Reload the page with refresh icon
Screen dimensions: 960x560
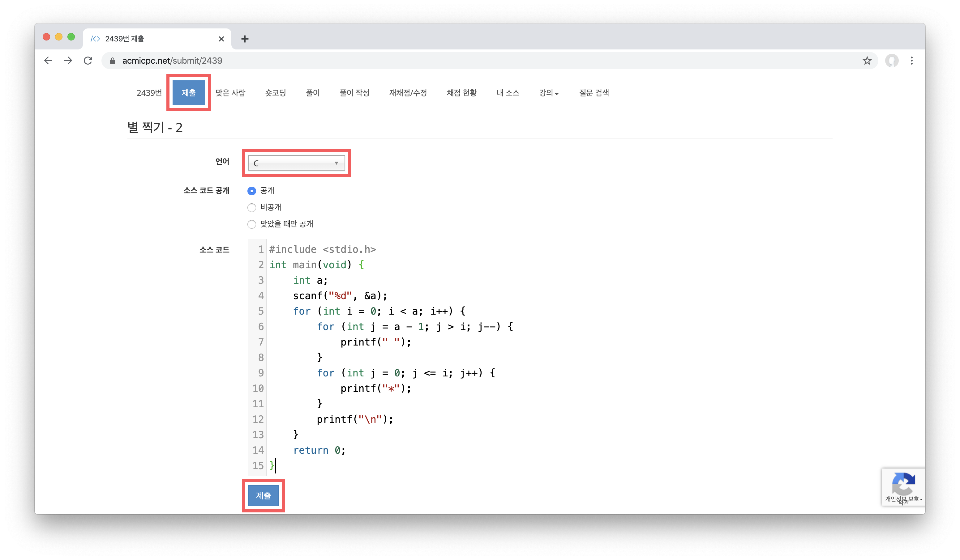click(x=88, y=61)
